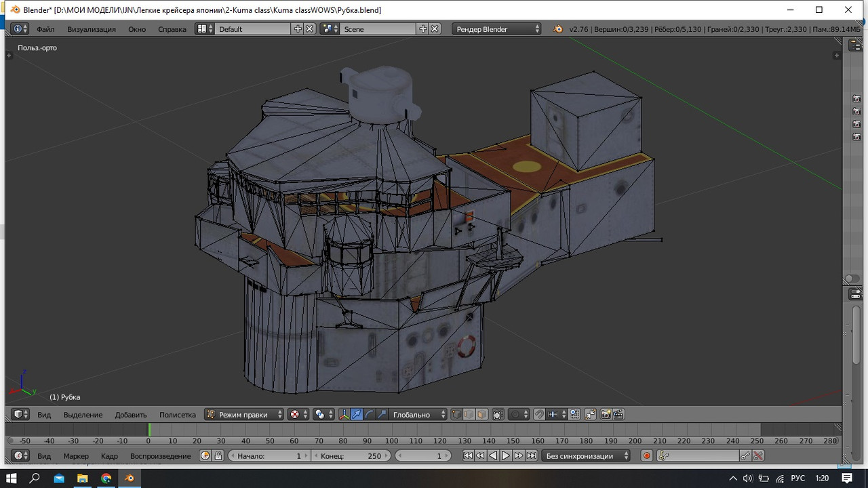Viewport: 868px width, 488px height.
Task: Click the delete keyframe icon
Action: [x=758, y=456]
